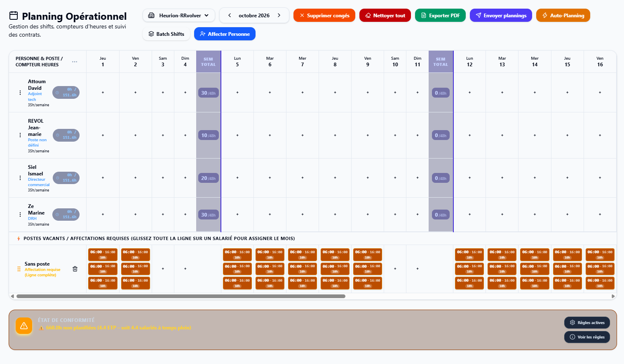Open the three-dot options in the Personne & Poste header

75,62
